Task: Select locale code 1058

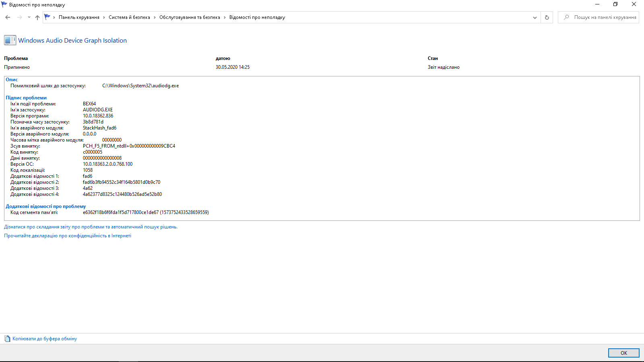Action: coord(88,170)
